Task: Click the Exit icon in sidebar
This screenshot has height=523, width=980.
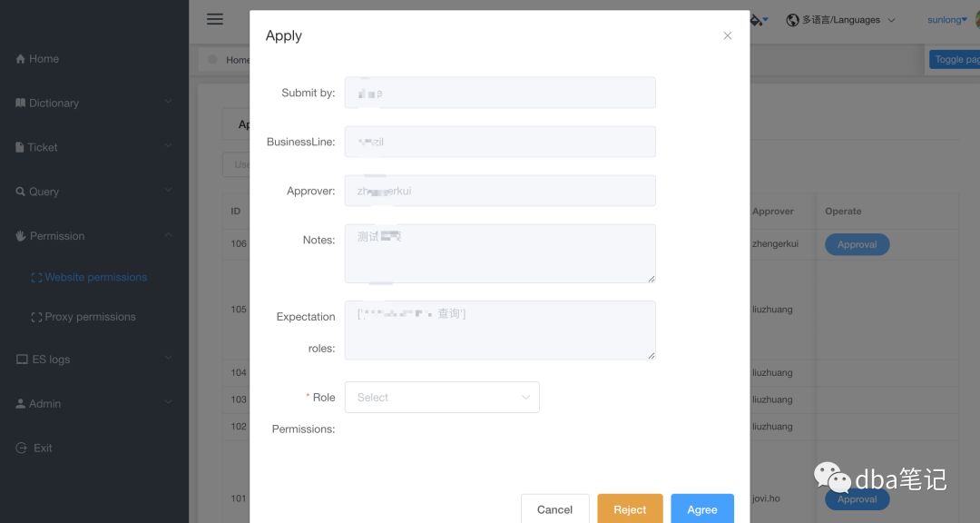Action: [x=22, y=449]
